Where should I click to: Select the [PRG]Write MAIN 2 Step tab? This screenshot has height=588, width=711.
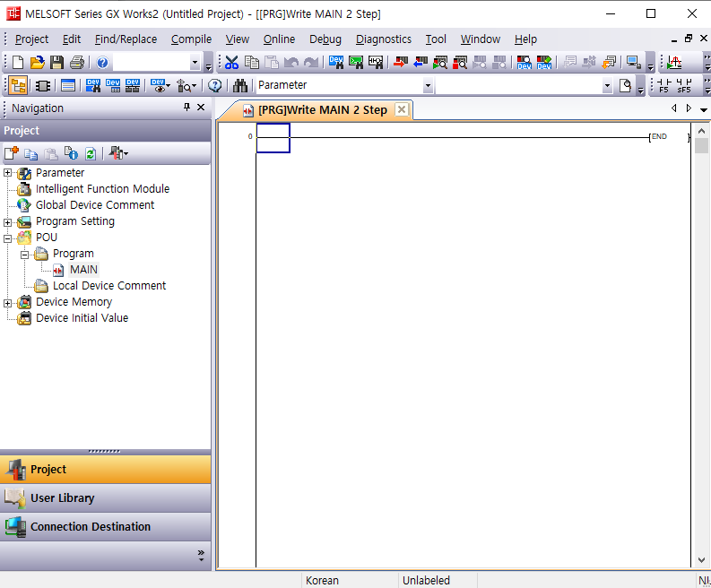pyautogui.click(x=322, y=110)
